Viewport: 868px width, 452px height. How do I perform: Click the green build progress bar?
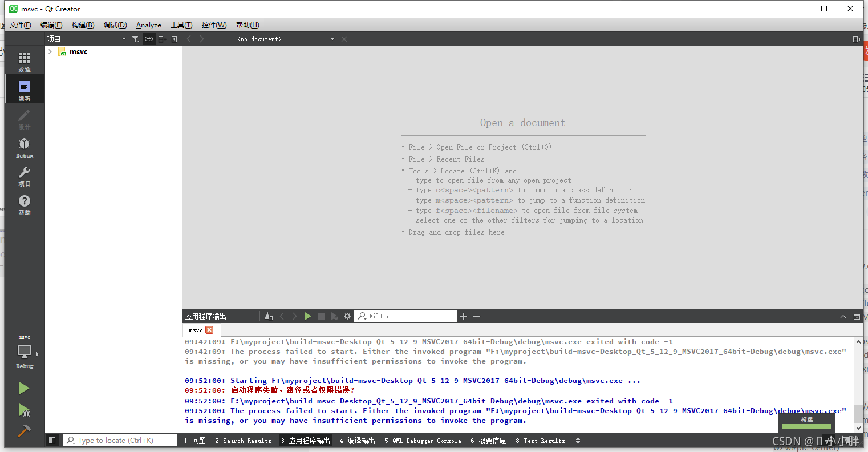pos(806,426)
